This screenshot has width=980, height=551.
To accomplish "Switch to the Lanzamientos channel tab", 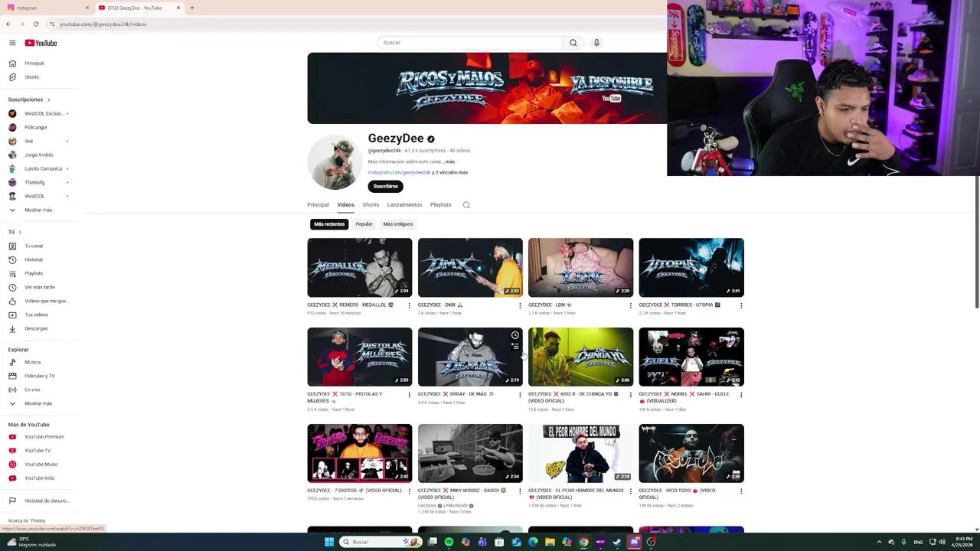I will [x=404, y=205].
